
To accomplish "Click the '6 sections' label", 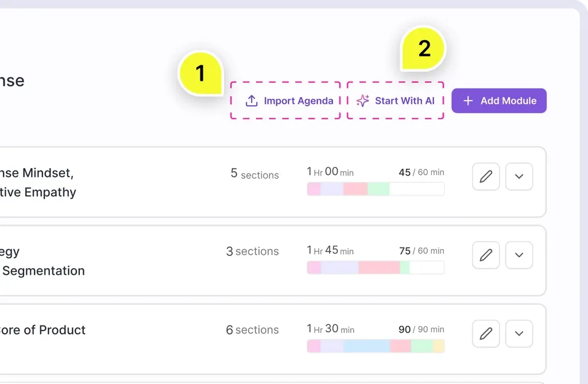I will pos(253,329).
